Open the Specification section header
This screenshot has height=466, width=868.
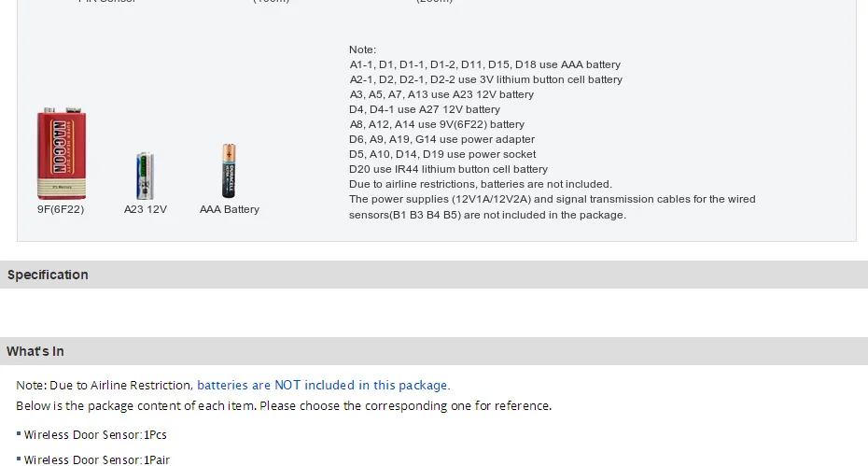point(434,275)
